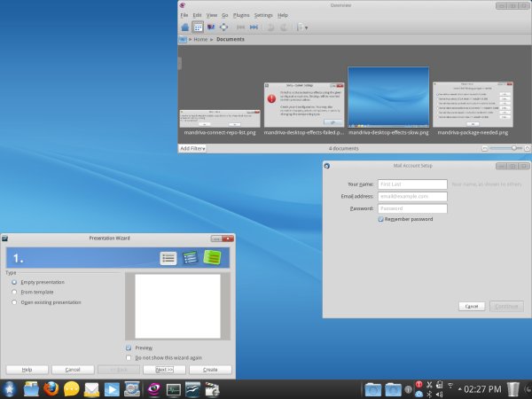Click the chat messenger taskbar icon
532x399 pixels.
(x=71, y=388)
